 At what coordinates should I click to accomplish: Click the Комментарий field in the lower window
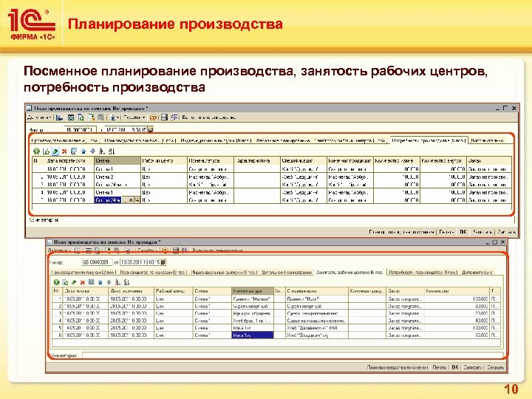[x=293, y=355]
